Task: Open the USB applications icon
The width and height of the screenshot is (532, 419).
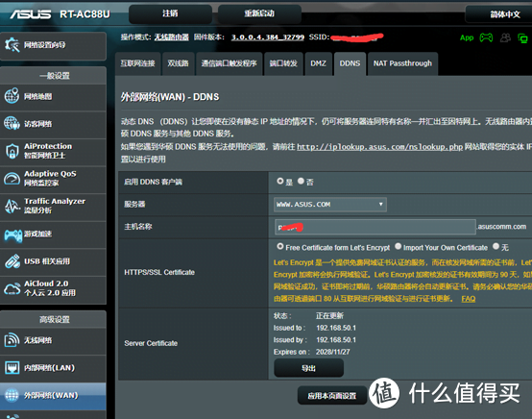Action: click(12, 261)
